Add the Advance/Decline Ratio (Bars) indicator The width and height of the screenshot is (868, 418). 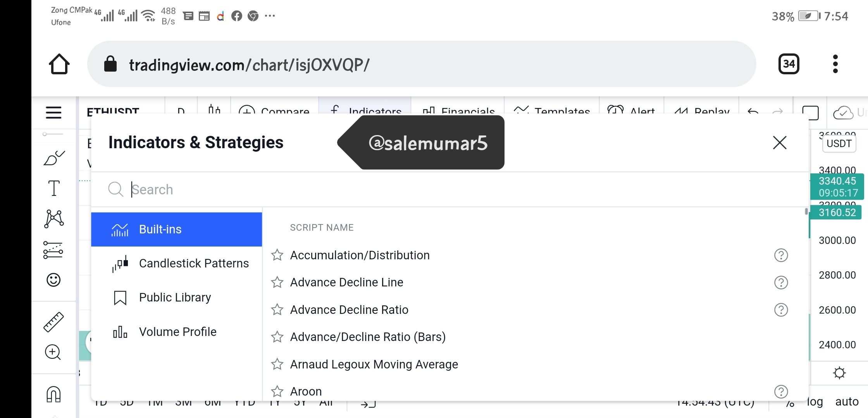click(x=368, y=337)
